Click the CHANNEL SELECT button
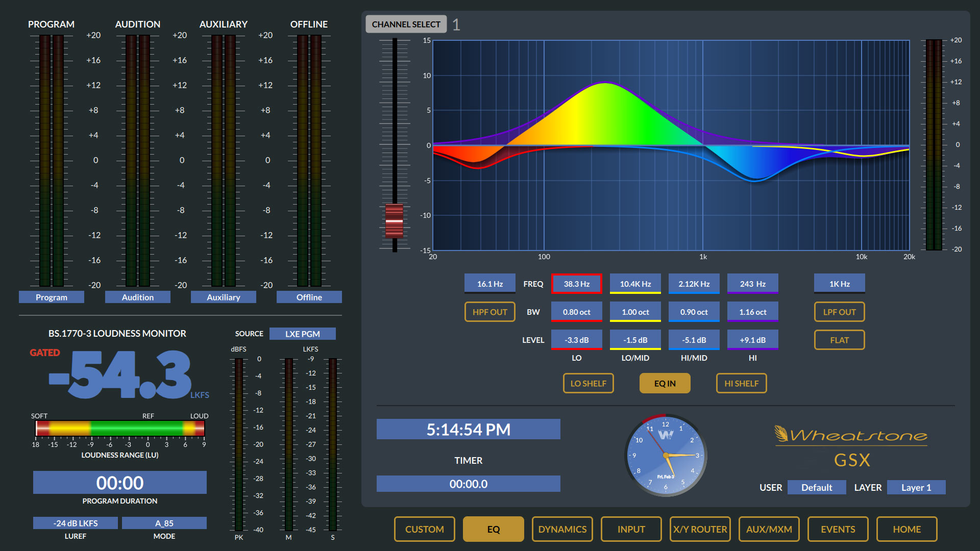This screenshot has width=980, height=551. click(x=406, y=24)
